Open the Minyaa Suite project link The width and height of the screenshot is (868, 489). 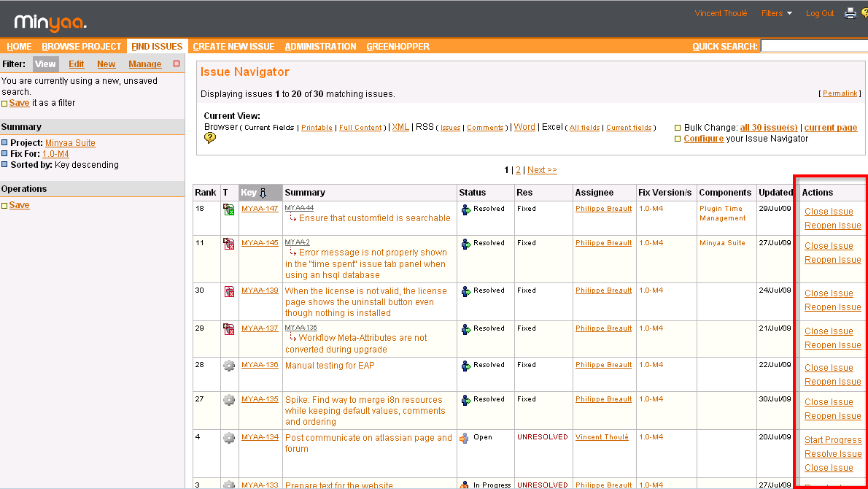70,143
